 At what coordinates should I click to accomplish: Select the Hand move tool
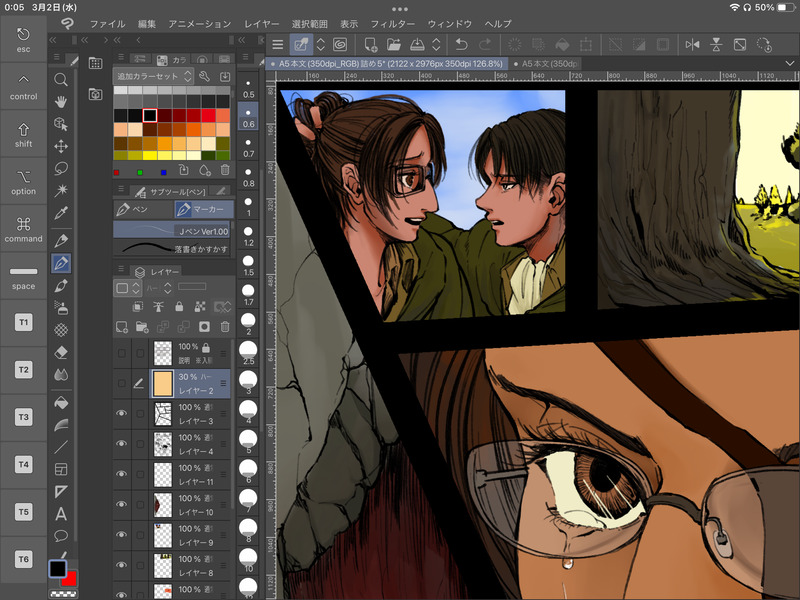coord(61,102)
